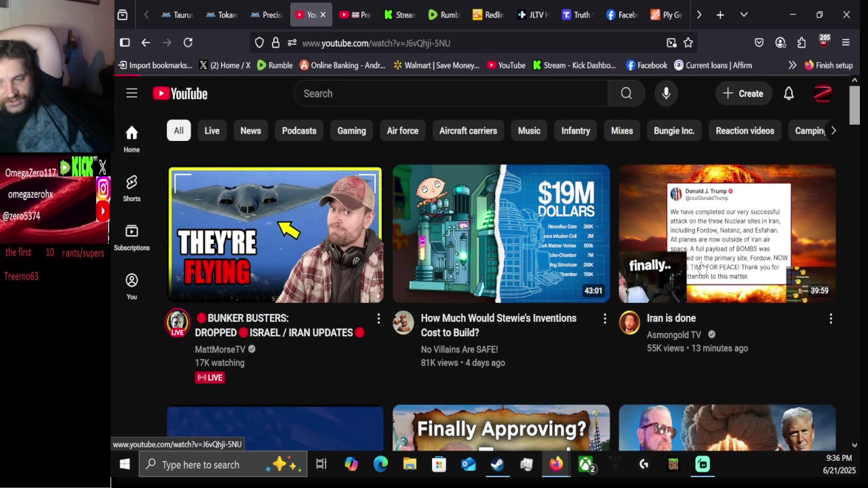Select the Air force filter chip

click(403, 131)
